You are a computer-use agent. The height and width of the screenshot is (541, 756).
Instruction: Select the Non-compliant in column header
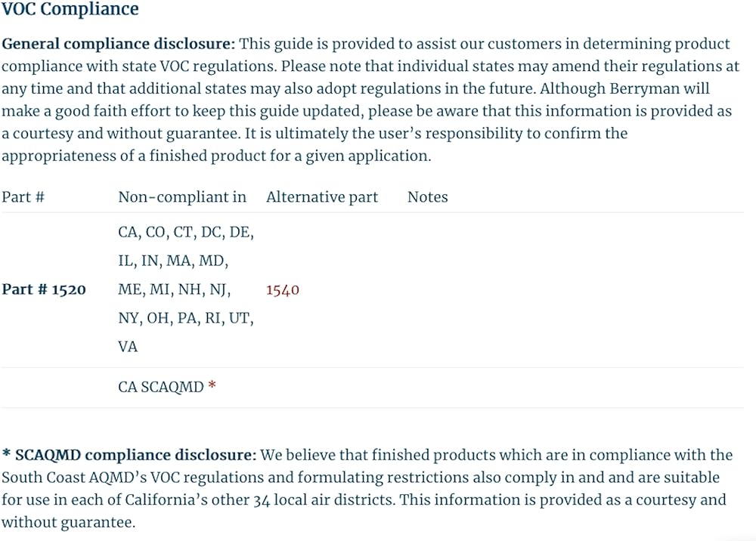[x=182, y=197]
